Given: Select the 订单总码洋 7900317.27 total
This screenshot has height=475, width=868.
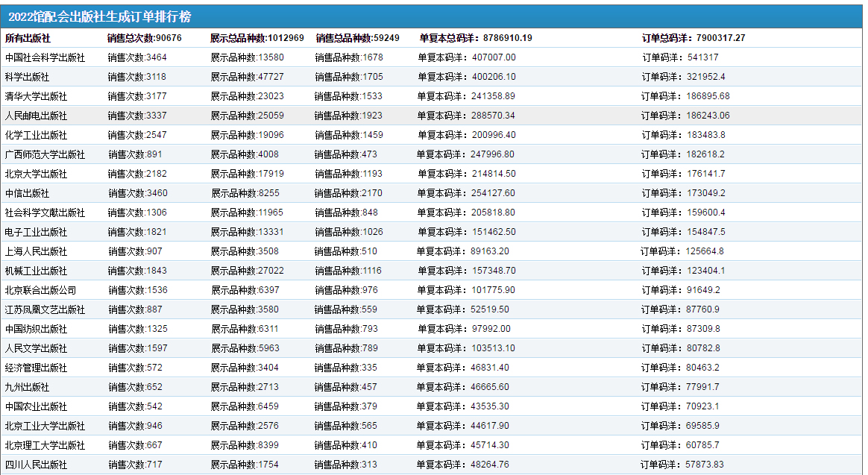Looking at the screenshot, I should 693,38.
